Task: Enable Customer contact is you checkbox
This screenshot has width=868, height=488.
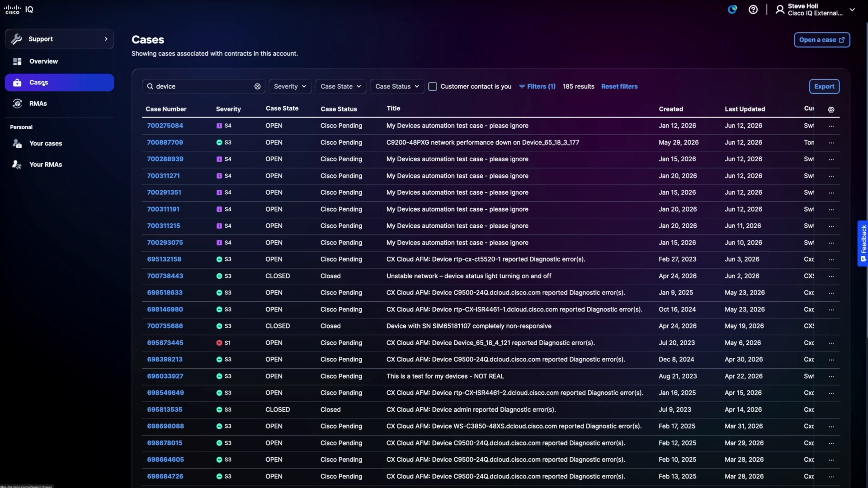Action: click(x=432, y=86)
